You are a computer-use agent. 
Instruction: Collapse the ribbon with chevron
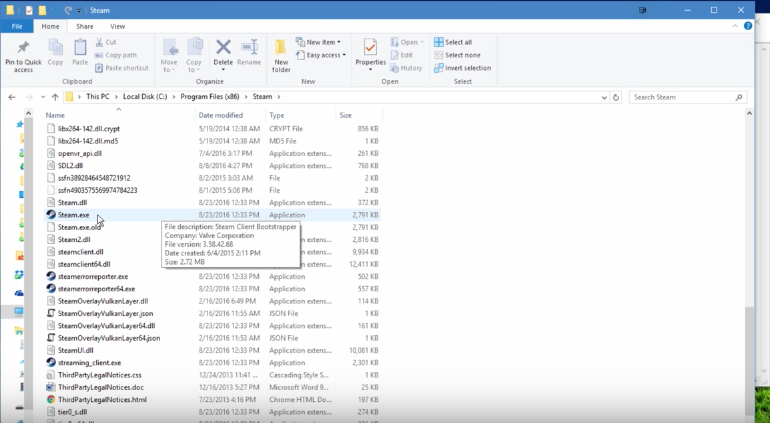point(735,26)
